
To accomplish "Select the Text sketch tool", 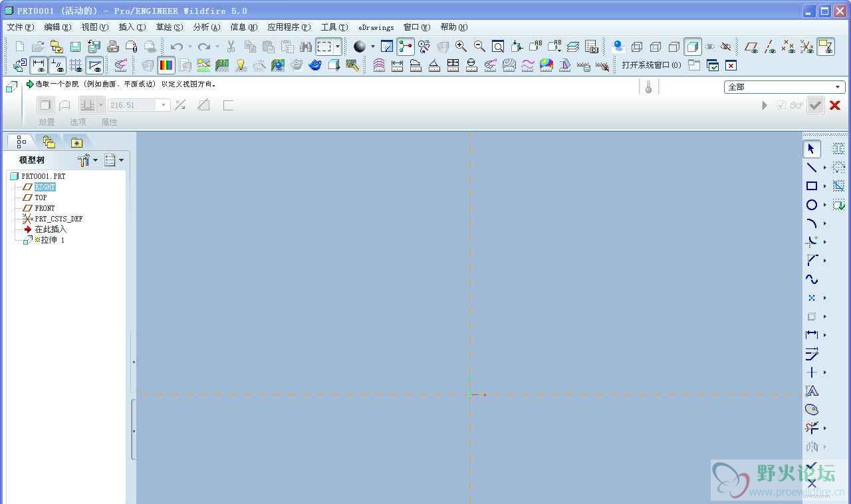I will [x=812, y=391].
